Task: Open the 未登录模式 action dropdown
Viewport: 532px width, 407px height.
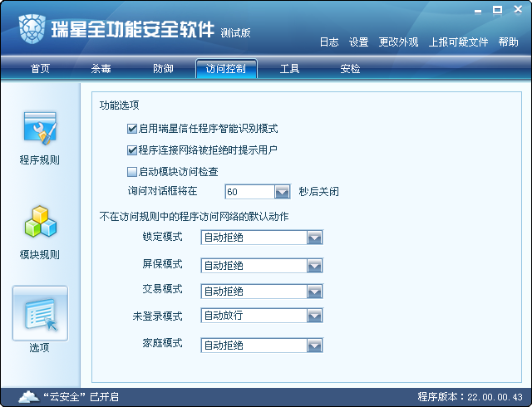Action: pos(262,316)
